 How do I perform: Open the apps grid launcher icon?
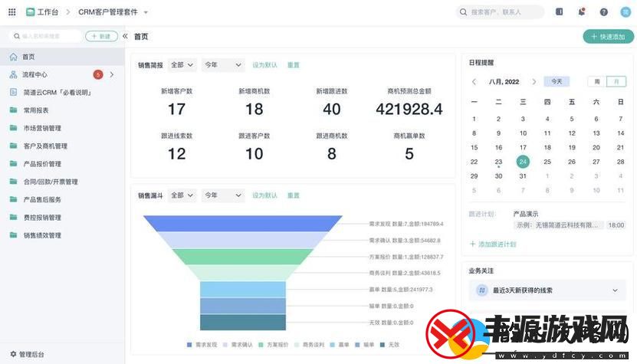click(12, 12)
